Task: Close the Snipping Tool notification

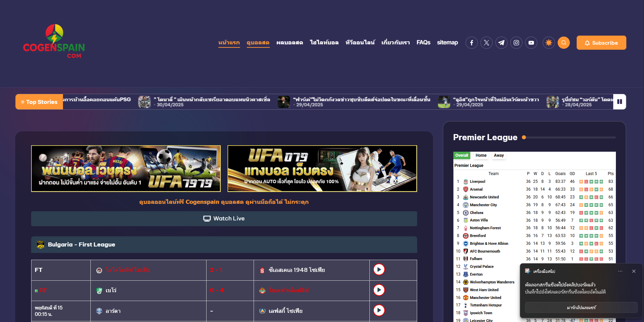Action: click(x=634, y=271)
